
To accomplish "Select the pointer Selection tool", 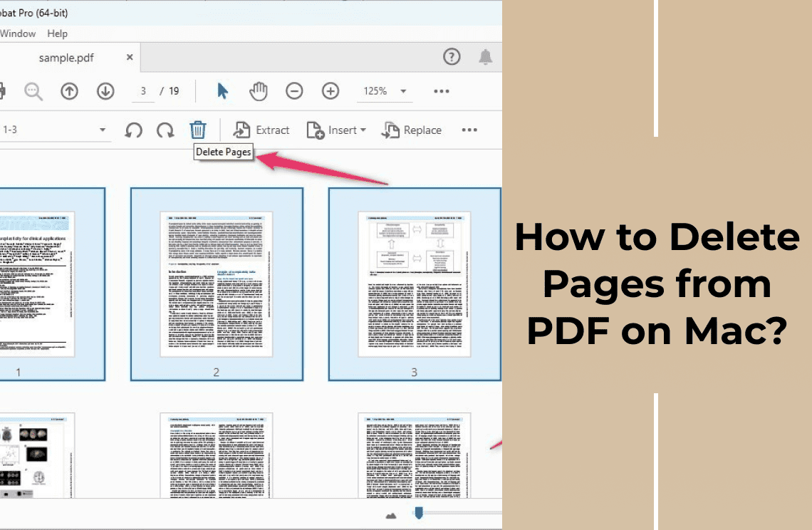I will [222, 91].
